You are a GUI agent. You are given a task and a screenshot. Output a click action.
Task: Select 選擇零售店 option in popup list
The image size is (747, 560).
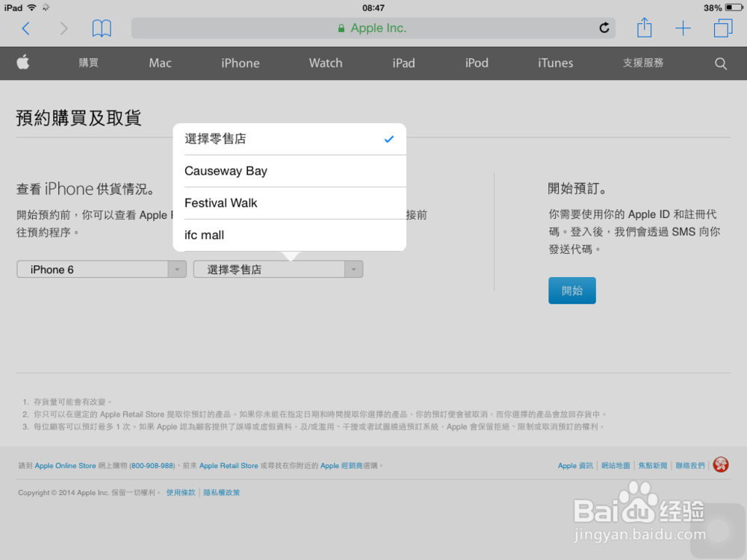pyautogui.click(x=290, y=139)
